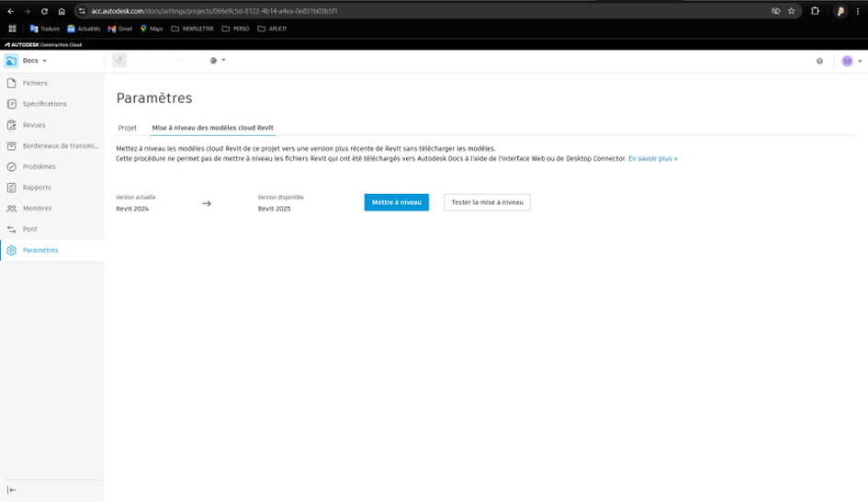
Task: Click the help question mark icon
Action: 819,61
